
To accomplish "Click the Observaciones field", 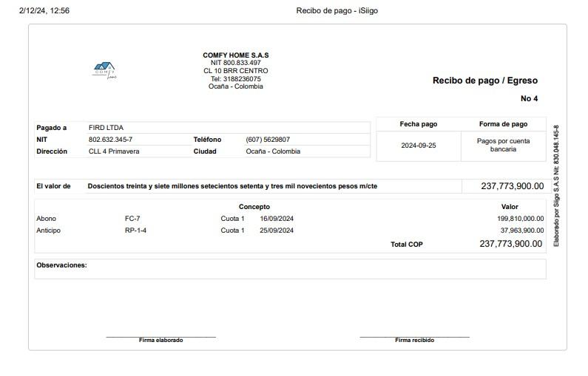I will (x=290, y=269).
